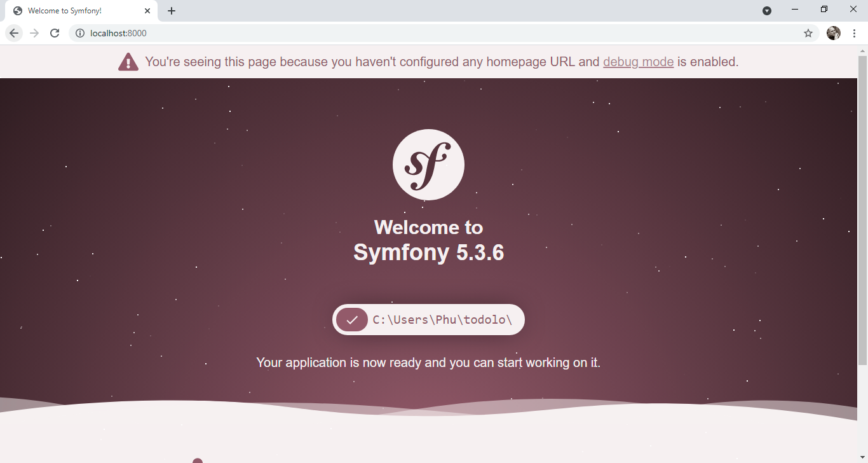This screenshot has width=868, height=463.
Task: Reload the localhost page
Action: click(55, 33)
